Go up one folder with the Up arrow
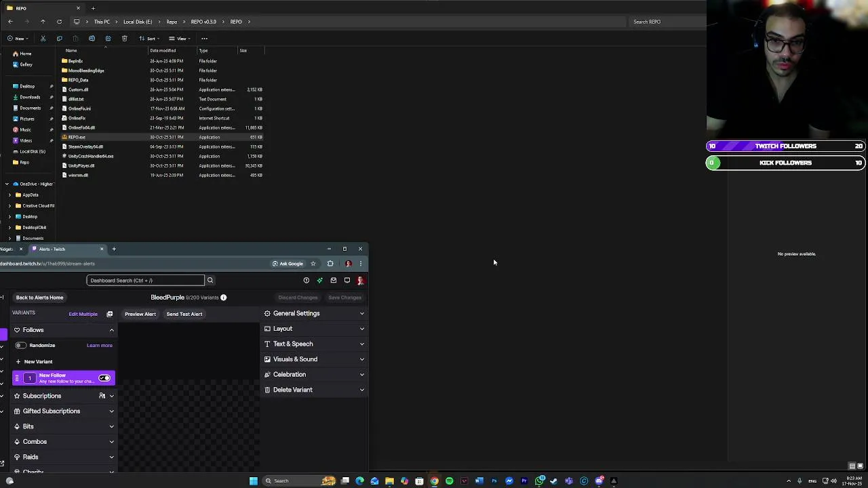This screenshot has width=868, height=488. 43,22
